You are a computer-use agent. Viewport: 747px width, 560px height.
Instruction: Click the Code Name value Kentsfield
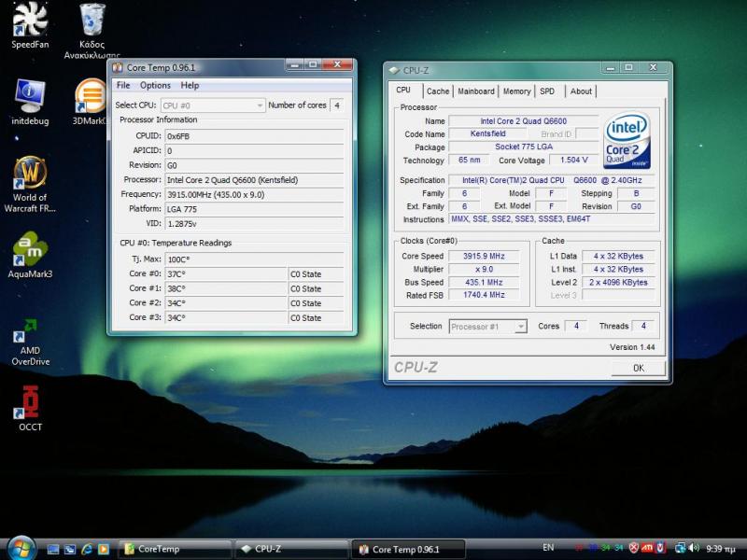487,133
